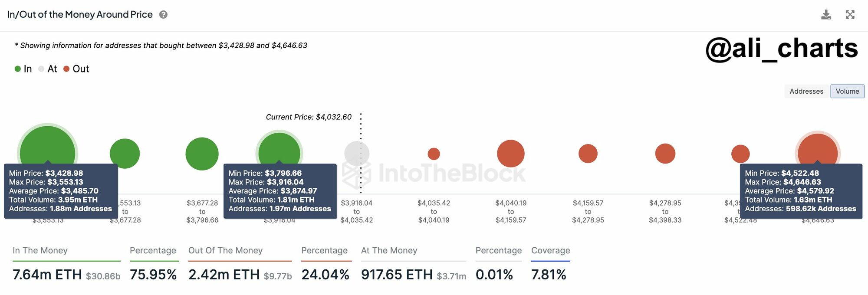Click the red bubble for $4,040.19 to $4,159.57
This screenshot has width=868, height=295.
point(511,154)
